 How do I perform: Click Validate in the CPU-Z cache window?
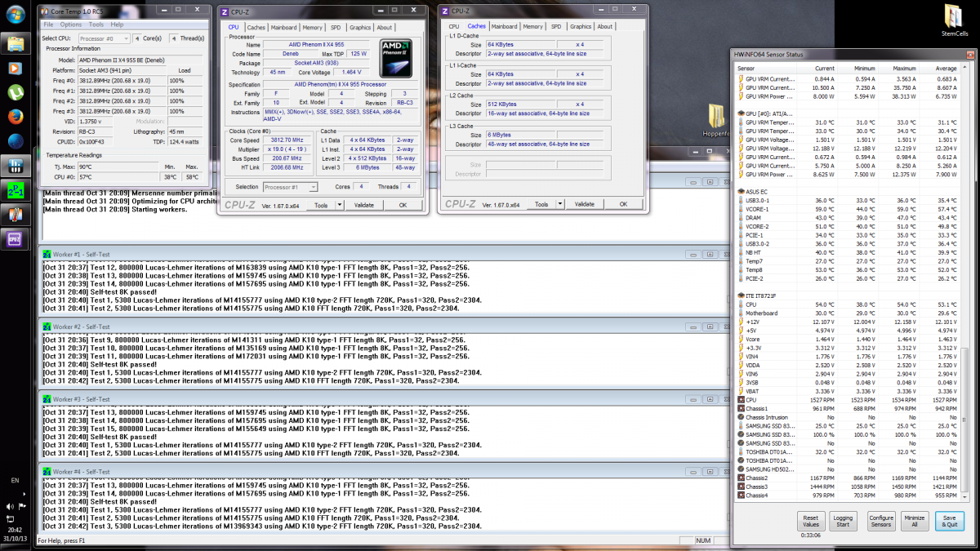pyautogui.click(x=585, y=204)
